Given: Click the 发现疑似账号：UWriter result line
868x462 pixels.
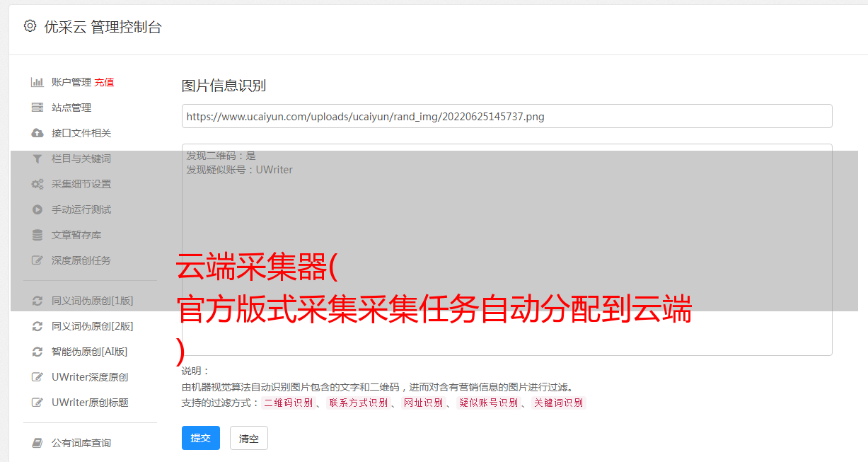Looking at the screenshot, I should click(x=239, y=170).
